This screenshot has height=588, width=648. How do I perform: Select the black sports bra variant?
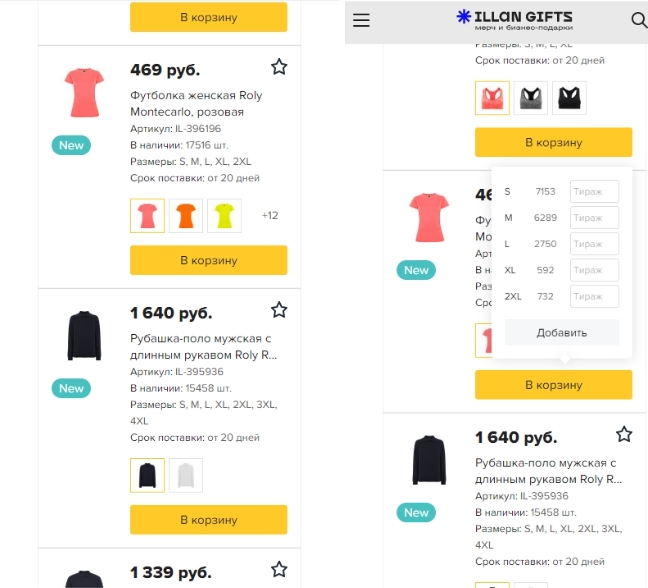pyautogui.click(x=569, y=98)
